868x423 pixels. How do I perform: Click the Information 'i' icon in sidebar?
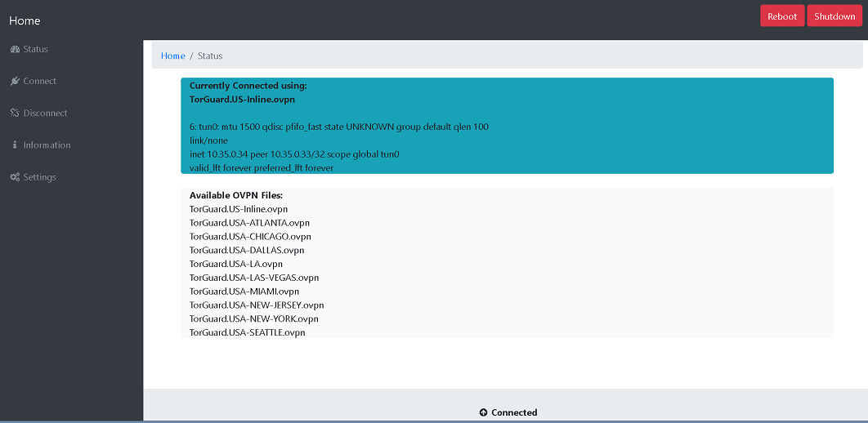click(15, 145)
